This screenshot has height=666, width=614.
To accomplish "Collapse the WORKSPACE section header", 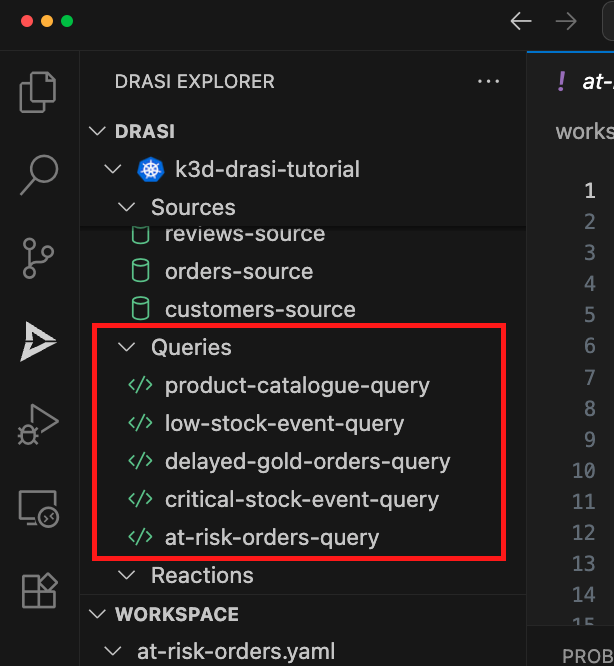I will tap(176, 613).
